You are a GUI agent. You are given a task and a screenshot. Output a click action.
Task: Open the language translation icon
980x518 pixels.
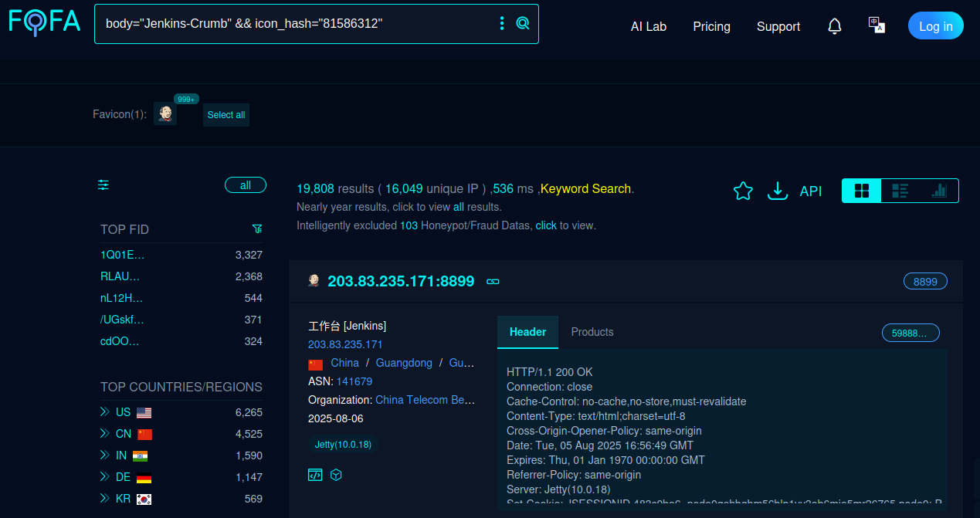tap(877, 25)
